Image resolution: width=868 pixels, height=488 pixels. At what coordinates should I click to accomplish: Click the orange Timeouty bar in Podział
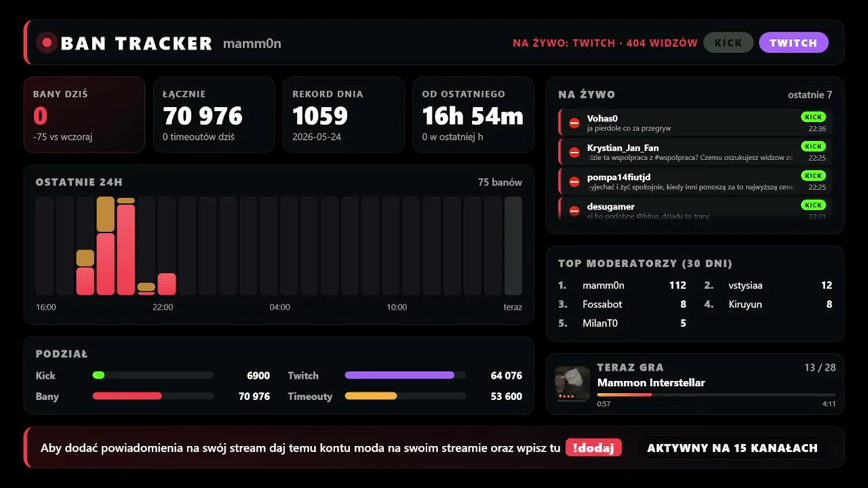(x=371, y=396)
